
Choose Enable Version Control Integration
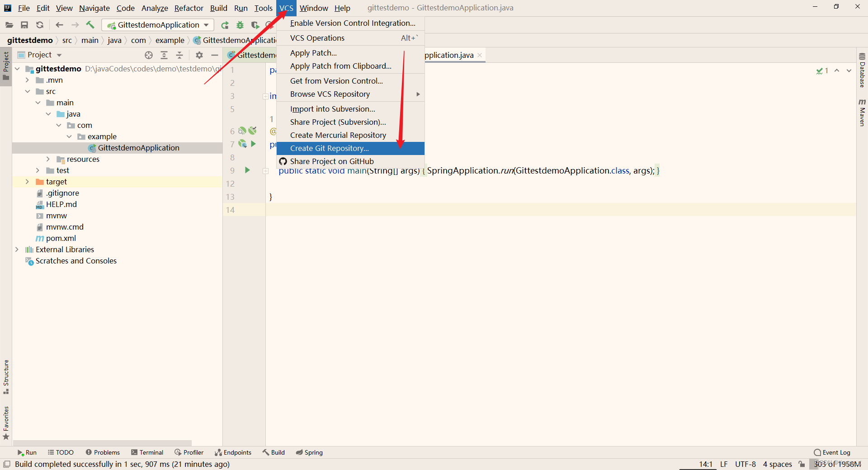point(350,23)
